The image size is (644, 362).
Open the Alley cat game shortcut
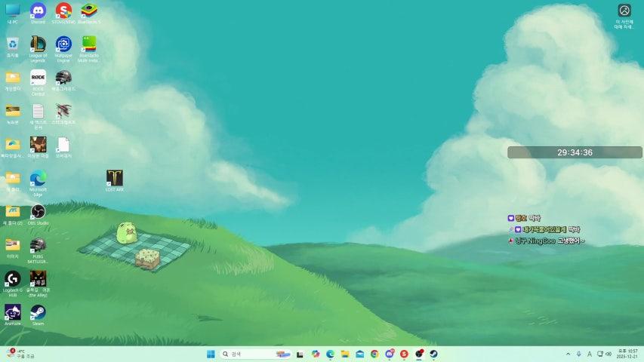(38, 284)
